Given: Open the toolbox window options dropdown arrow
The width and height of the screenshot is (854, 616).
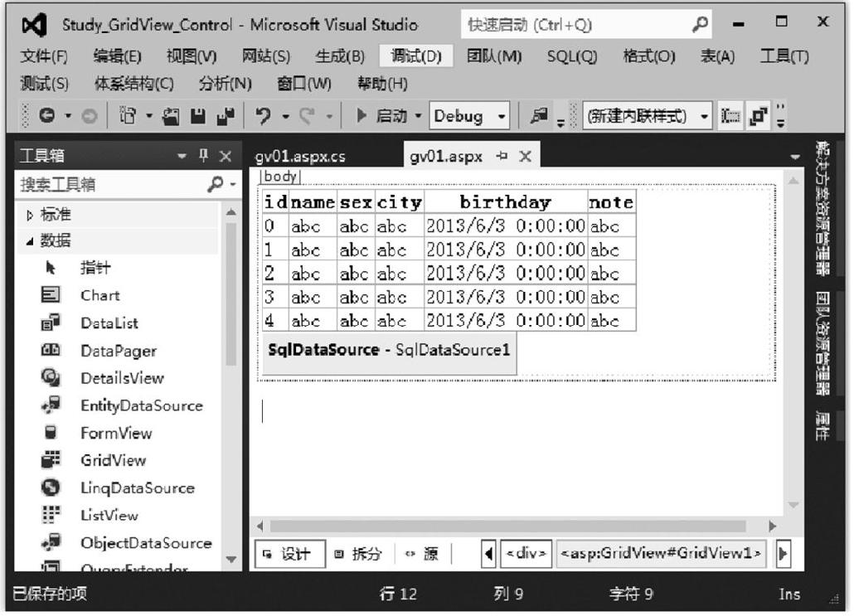Looking at the screenshot, I should click(182, 157).
